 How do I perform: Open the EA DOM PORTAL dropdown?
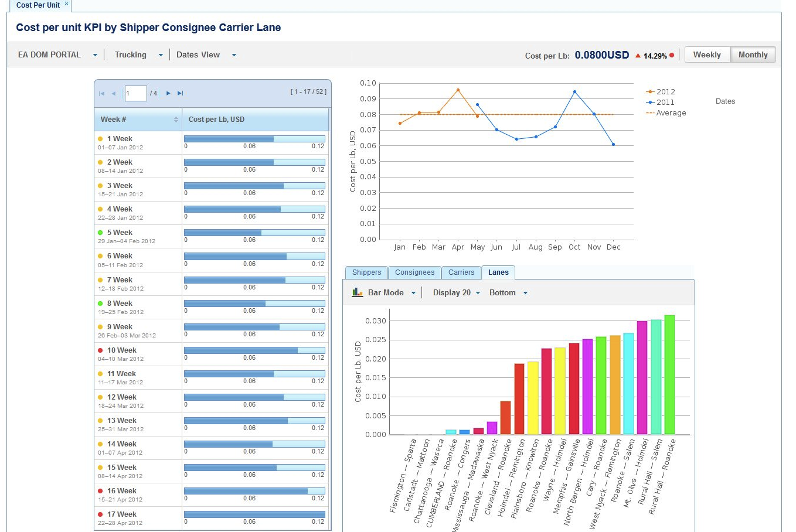[57, 55]
